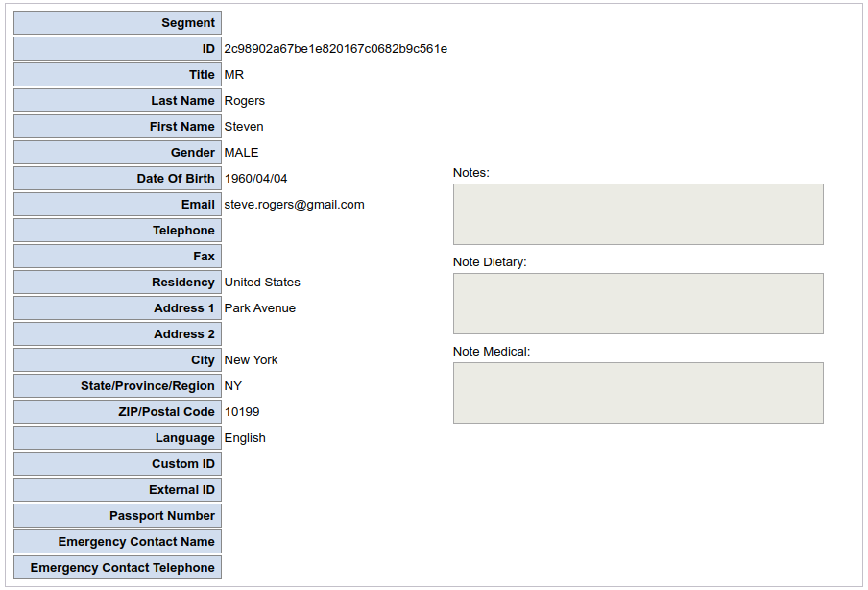The height and width of the screenshot is (590, 868).
Task: Click inside the Notes text area
Action: click(638, 214)
